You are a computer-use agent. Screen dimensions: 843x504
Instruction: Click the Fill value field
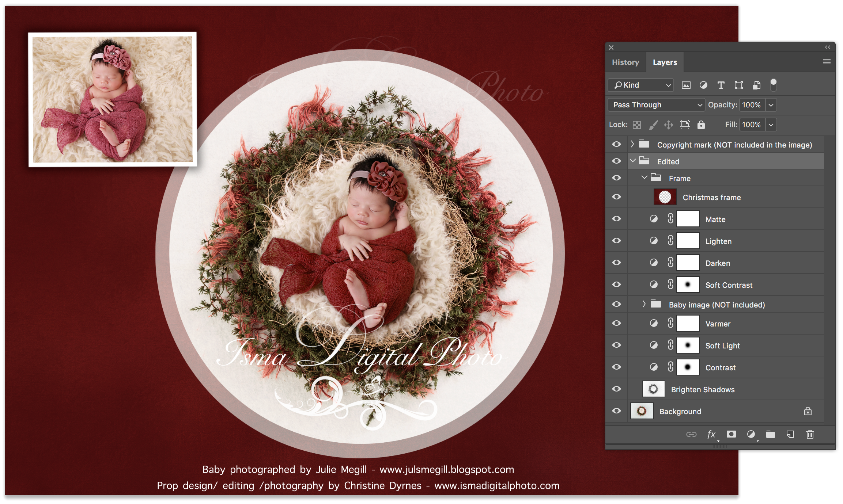click(x=752, y=125)
